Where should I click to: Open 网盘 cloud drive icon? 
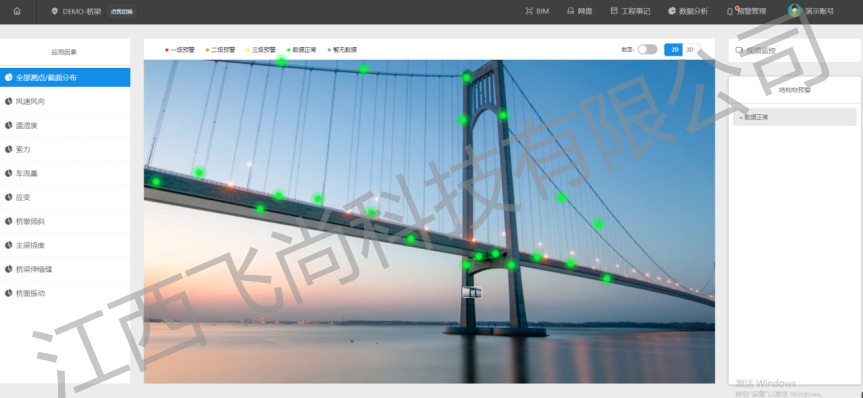point(571,11)
